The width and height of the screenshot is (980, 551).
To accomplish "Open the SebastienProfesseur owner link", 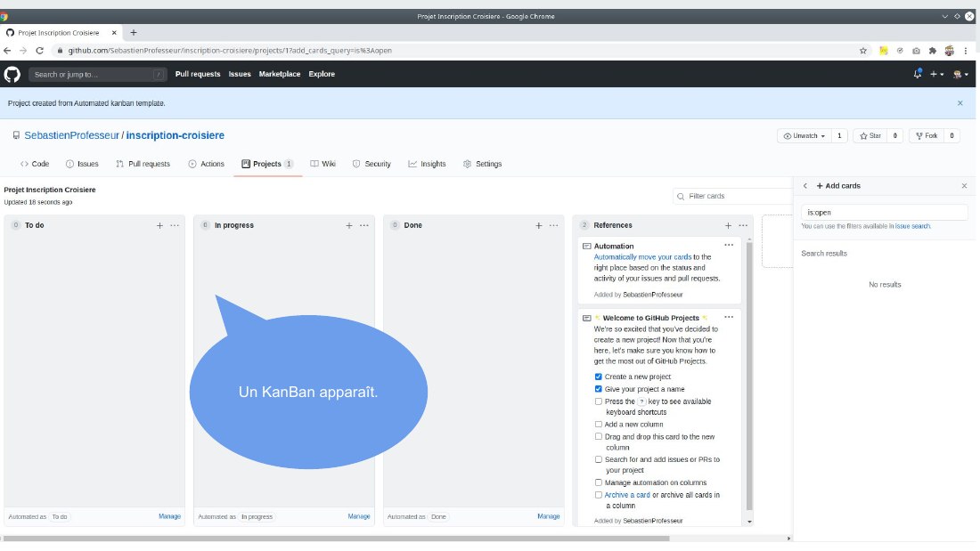I will pyautogui.click(x=71, y=135).
